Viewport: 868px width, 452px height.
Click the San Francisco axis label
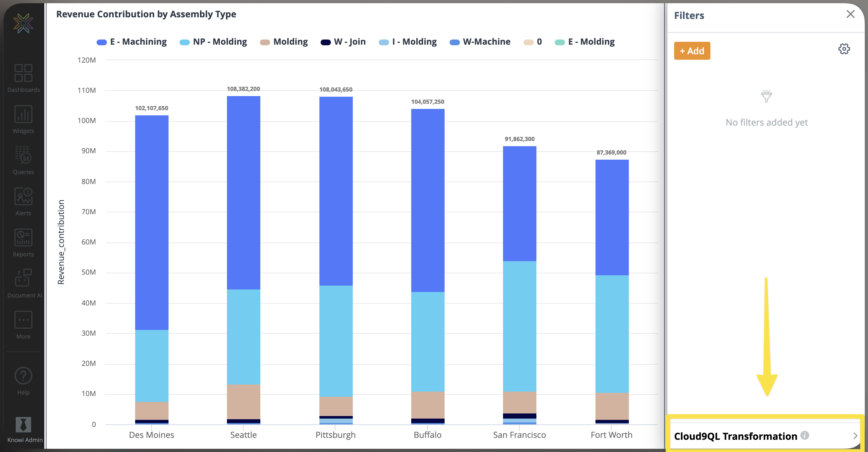(x=520, y=435)
